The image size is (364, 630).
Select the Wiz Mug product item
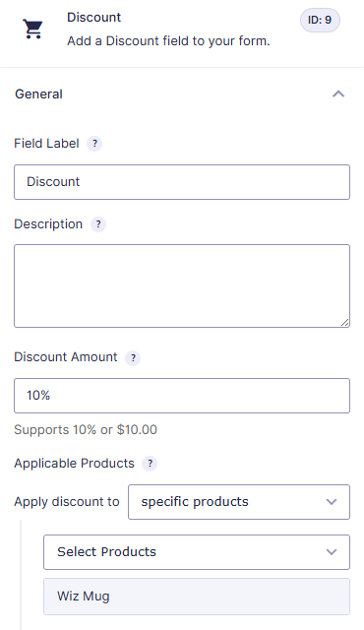197,597
